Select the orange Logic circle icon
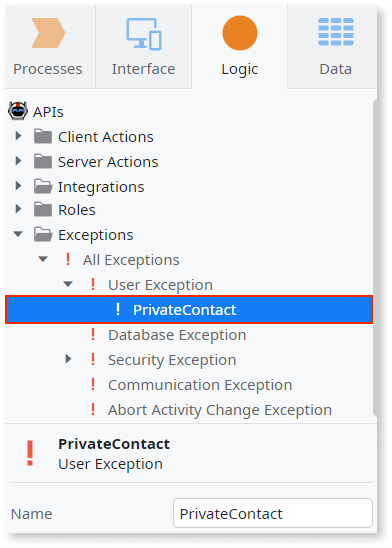The image size is (392, 548). [x=240, y=33]
